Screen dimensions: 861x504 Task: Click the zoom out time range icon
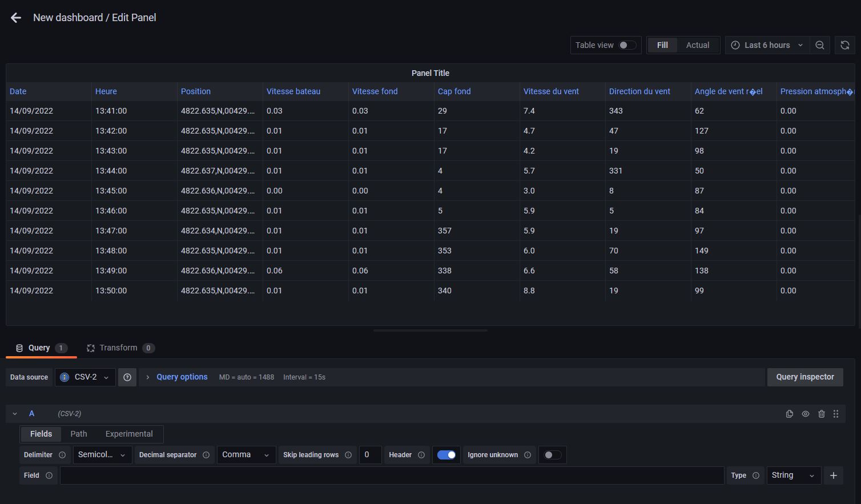point(819,45)
